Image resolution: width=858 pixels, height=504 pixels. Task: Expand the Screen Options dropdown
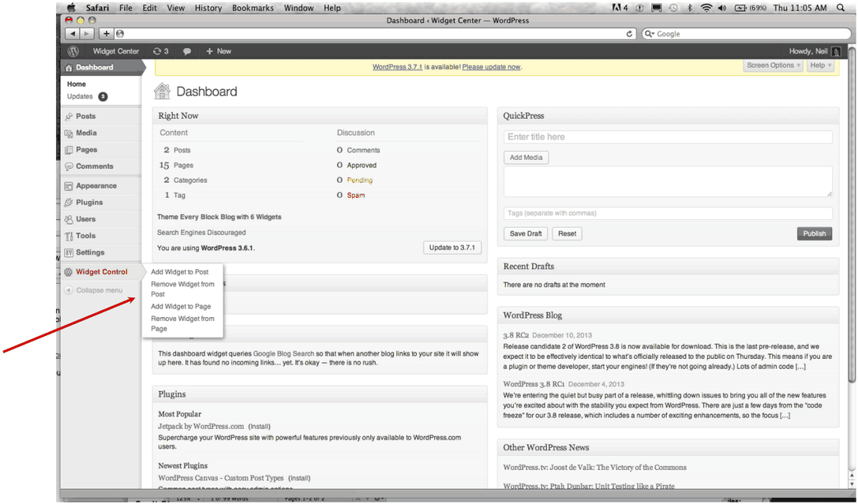click(774, 65)
